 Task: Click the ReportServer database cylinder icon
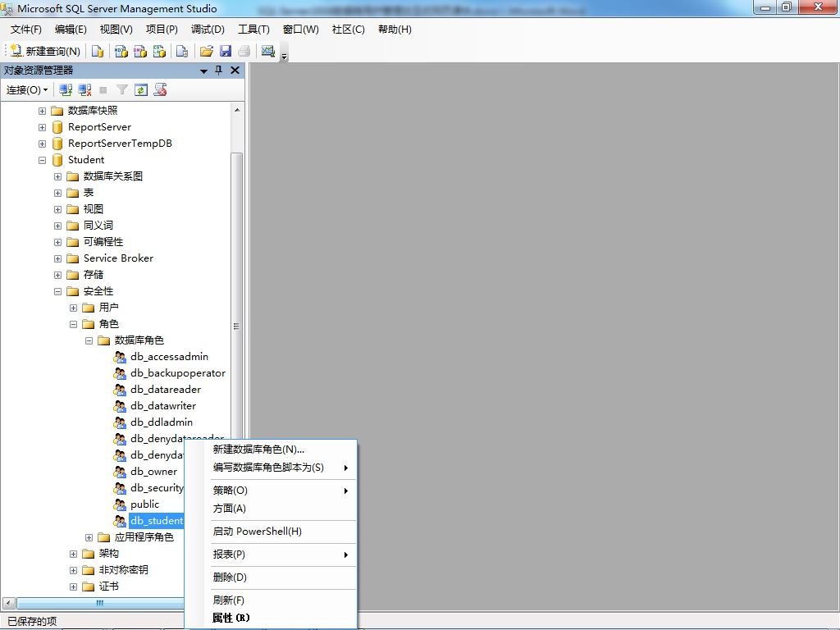pos(57,127)
